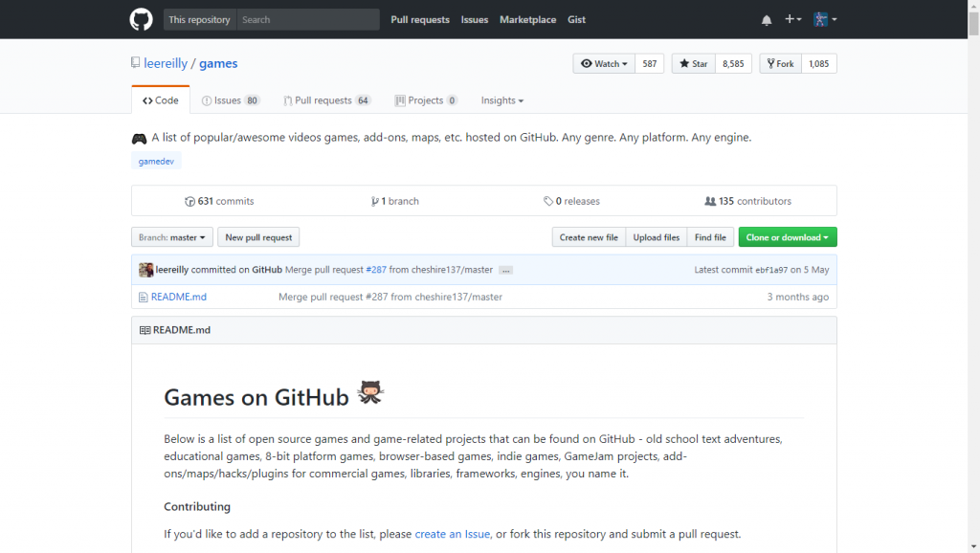
Task: Click leereilly's avatar in the commit row
Action: 145,270
